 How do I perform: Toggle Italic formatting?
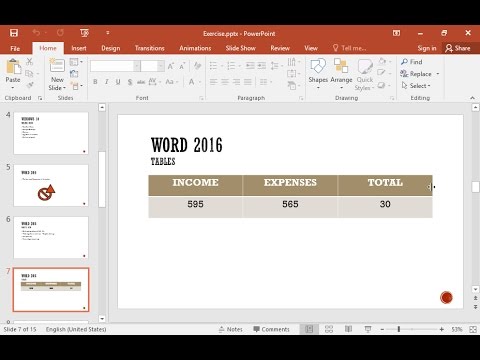coord(107,82)
